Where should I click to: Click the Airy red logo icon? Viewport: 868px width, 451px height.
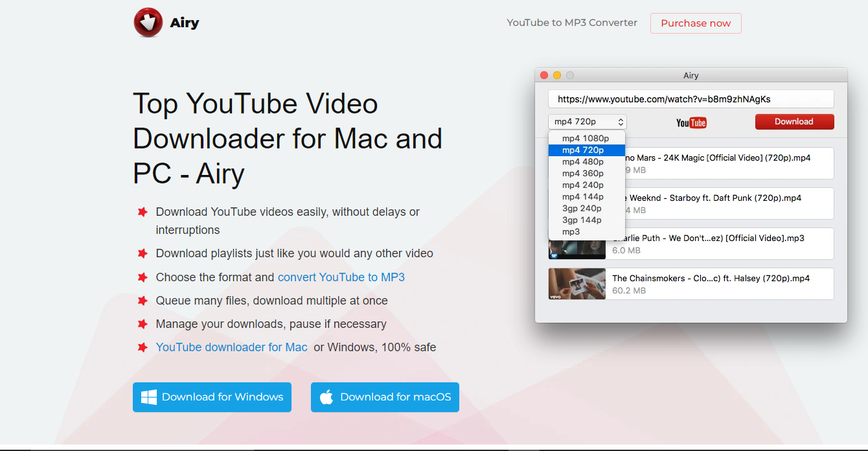[x=148, y=23]
